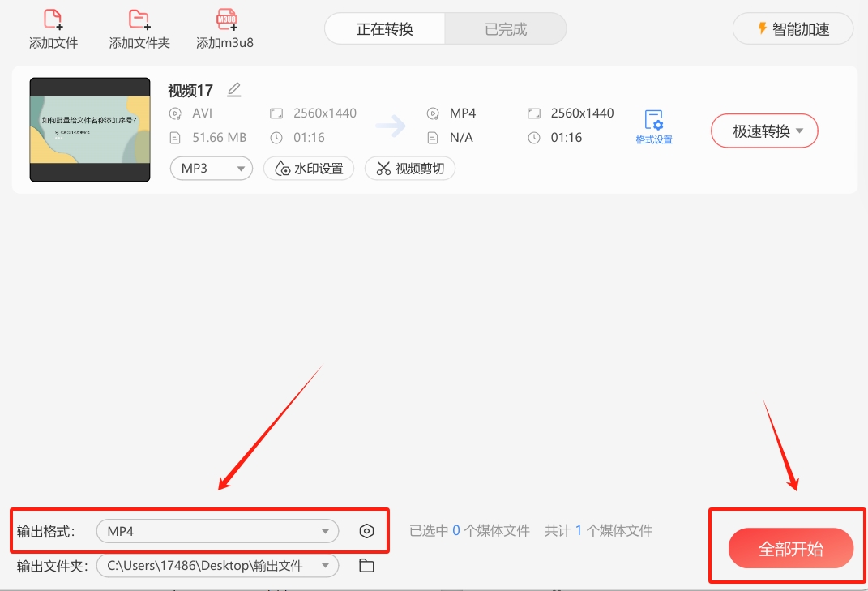Open 水印设置 watermark settings

click(309, 168)
